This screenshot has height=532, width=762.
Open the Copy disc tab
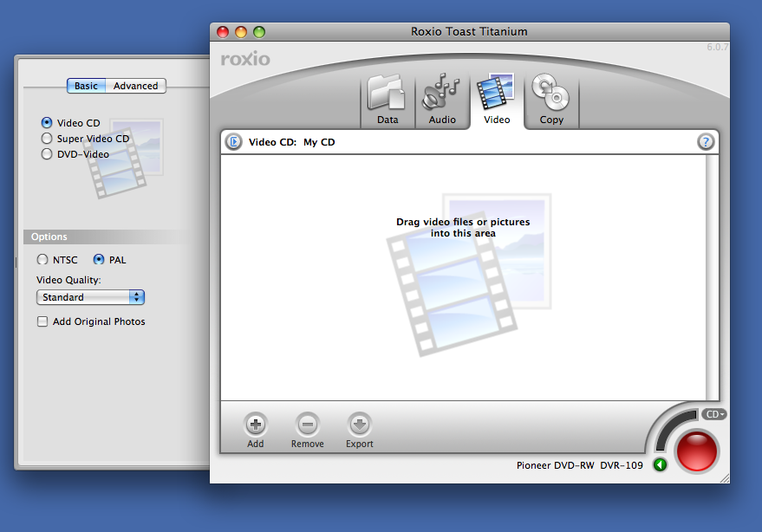[551, 100]
